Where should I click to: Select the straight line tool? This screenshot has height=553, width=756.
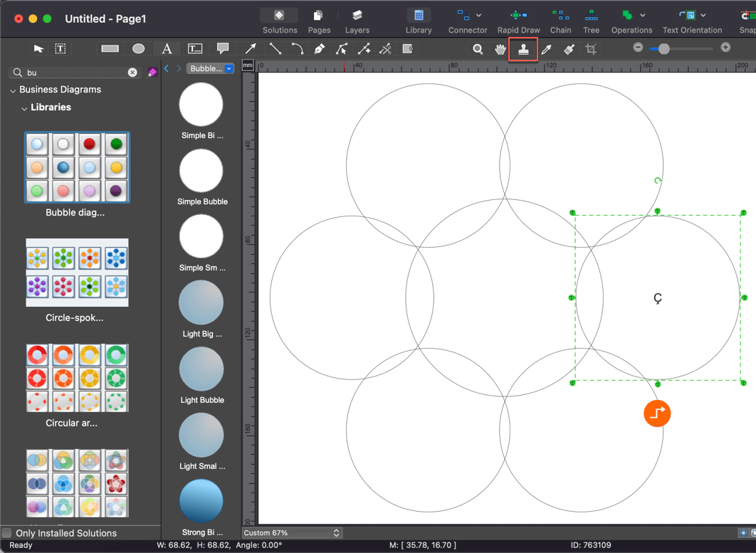tap(275, 48)
